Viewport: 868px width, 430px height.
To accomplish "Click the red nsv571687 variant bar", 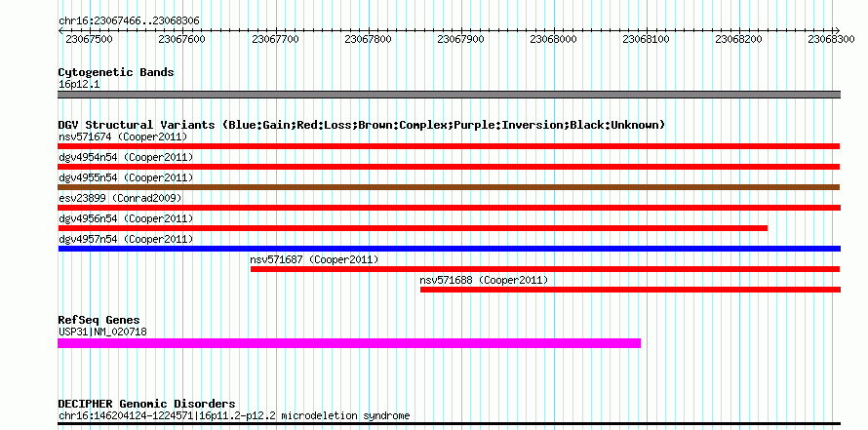I will point(545,269).
